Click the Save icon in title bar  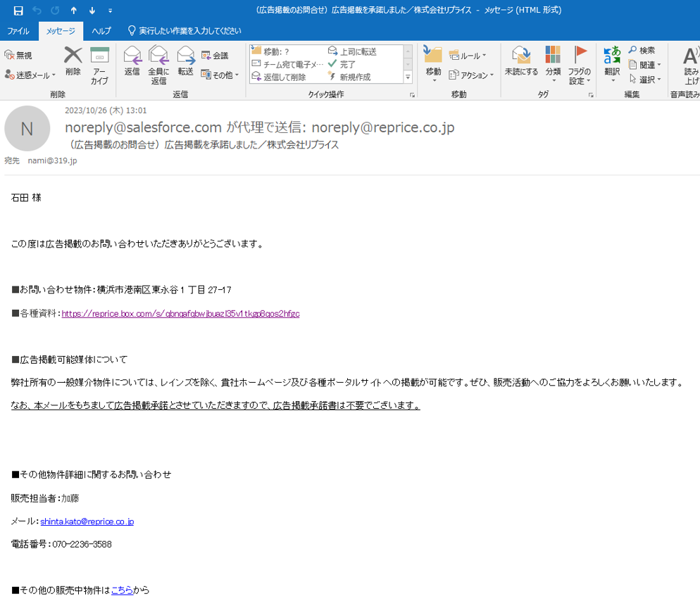(x=18, y=11)
